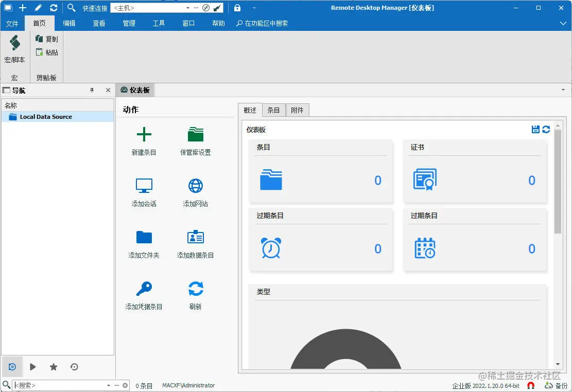Image resolution: width=572 pixels, height=392 pixels.
Task: Open the File (文件) menu
Action: pyautogui.click(x=12, y=23)
